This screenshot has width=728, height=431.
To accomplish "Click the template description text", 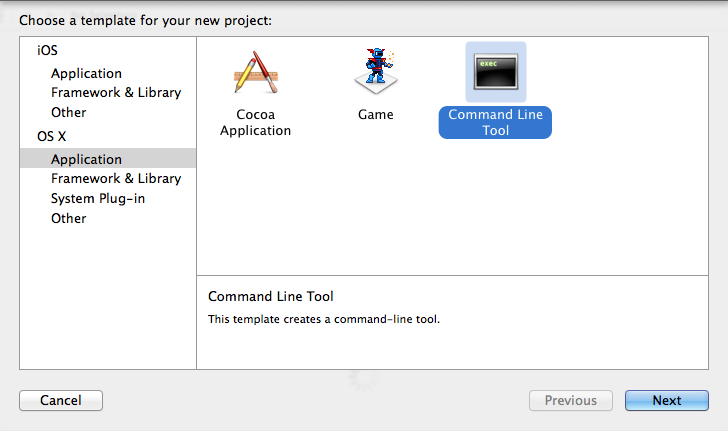I will tap(323, 319).
